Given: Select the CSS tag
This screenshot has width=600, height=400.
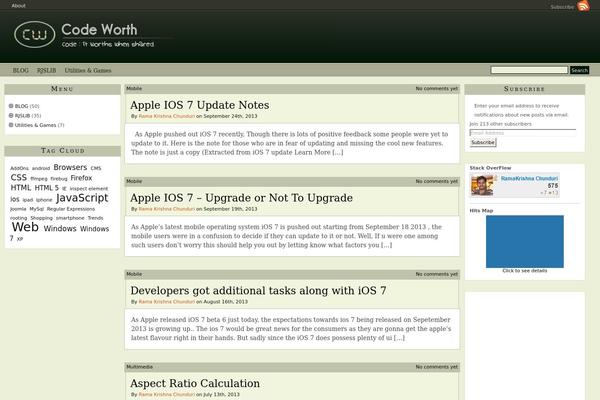Looking at the screenshot, I should (x=18, y=178).
